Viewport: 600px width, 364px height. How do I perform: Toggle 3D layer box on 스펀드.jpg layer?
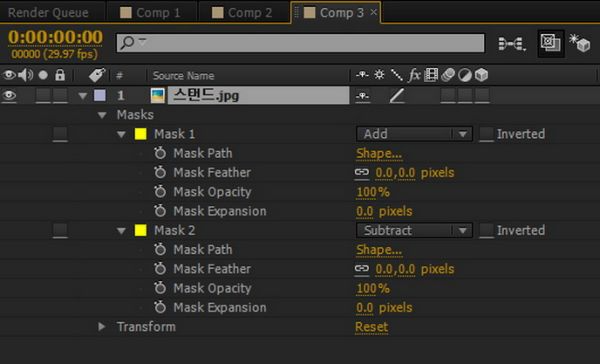[482, 95]
